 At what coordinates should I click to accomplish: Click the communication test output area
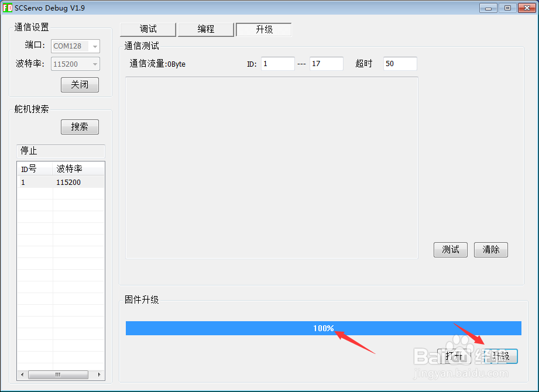[x=272, y=168]
